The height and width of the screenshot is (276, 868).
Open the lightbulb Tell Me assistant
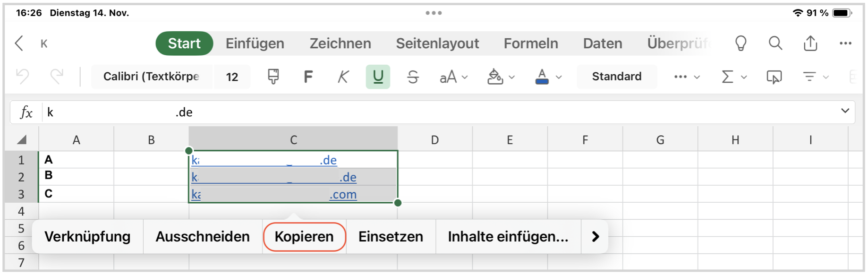740,43
